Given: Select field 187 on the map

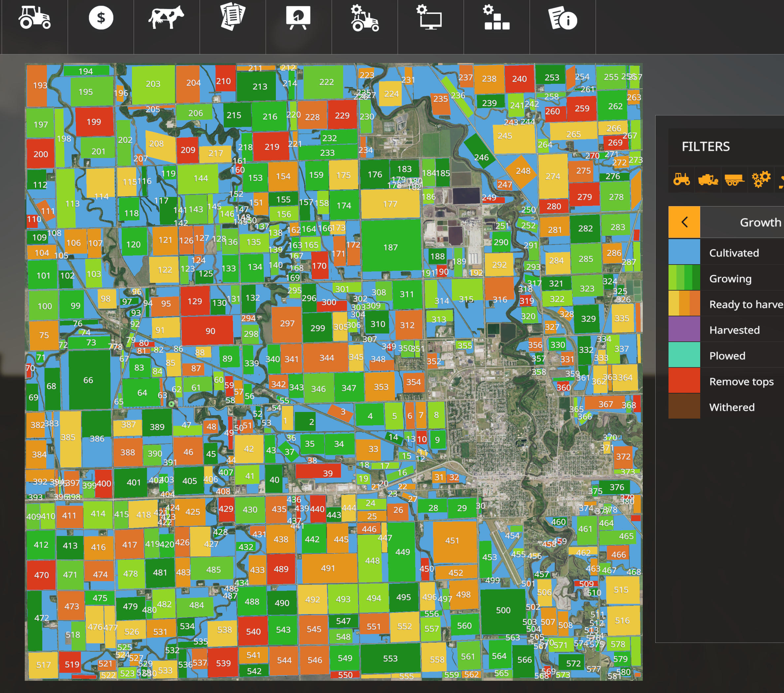Looking at the screenshot, I should click(x=391, y=245).
